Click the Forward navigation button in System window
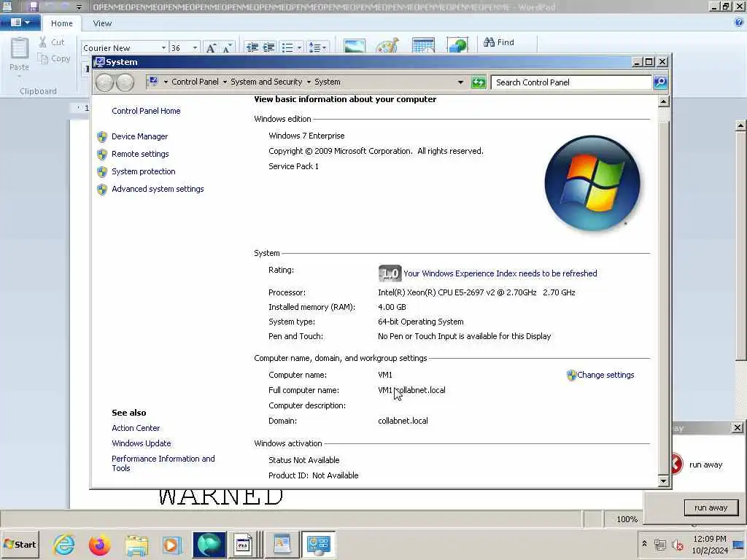 tap(125, 82)
